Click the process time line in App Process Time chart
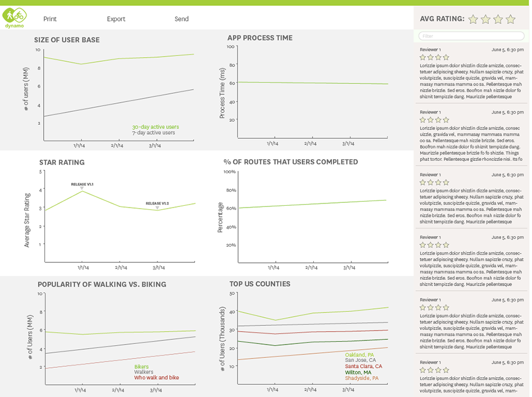This screenshot has height=397, width=532. point(313,83)
